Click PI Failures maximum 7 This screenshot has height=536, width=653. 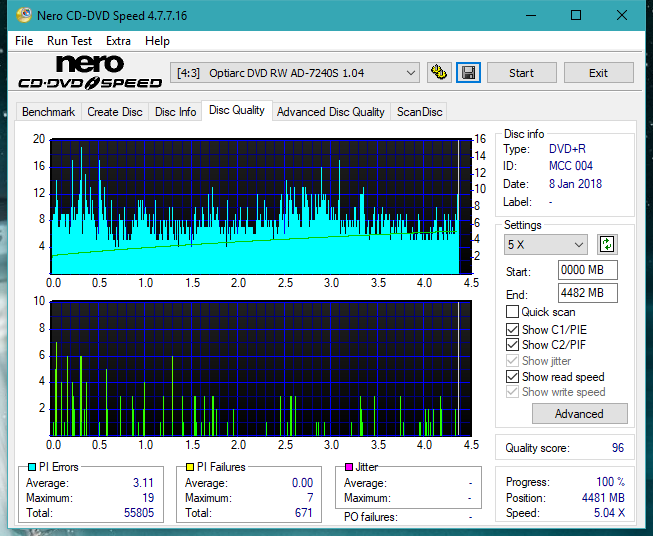coord(310,498)
